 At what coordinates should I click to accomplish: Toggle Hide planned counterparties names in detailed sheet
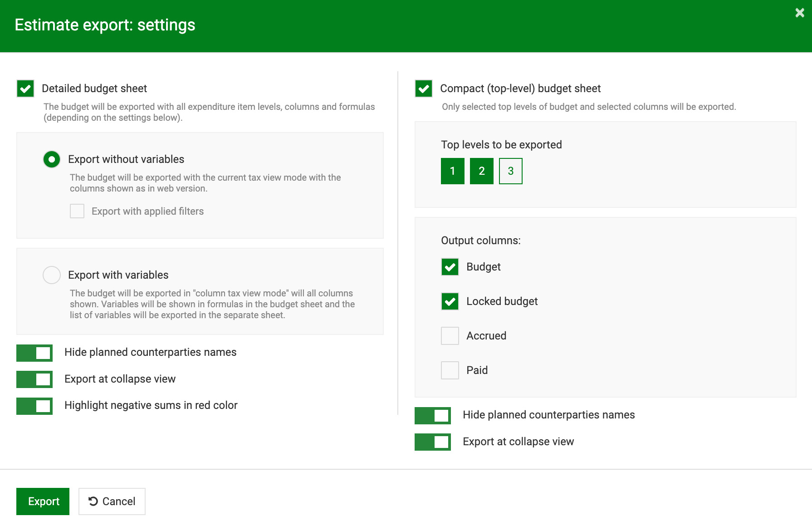coord(34,353)
